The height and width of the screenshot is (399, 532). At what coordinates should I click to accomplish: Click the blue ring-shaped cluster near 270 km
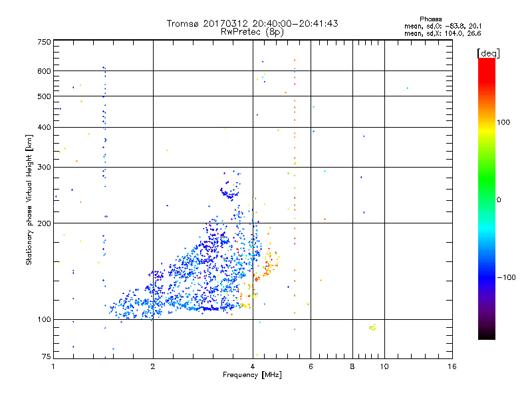(x=230, y=190)
